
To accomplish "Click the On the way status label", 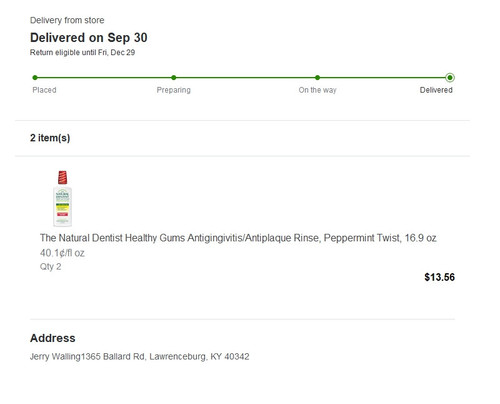I will coord(317,90).
